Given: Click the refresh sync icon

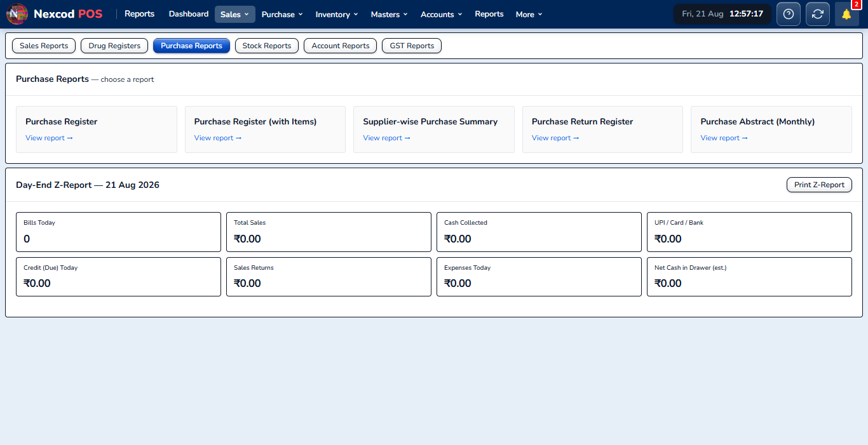Looking at the screenshot, I should [818, 14].
